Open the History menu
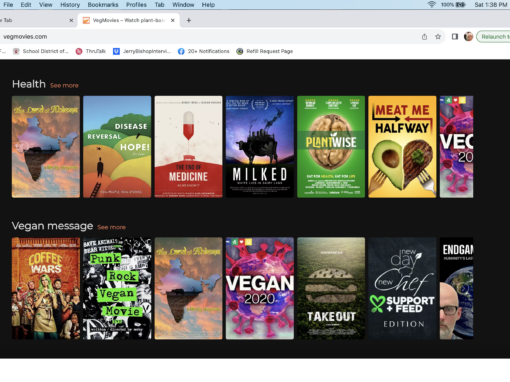The height and width of the screenshot is (382, 510). pos(70,5)
